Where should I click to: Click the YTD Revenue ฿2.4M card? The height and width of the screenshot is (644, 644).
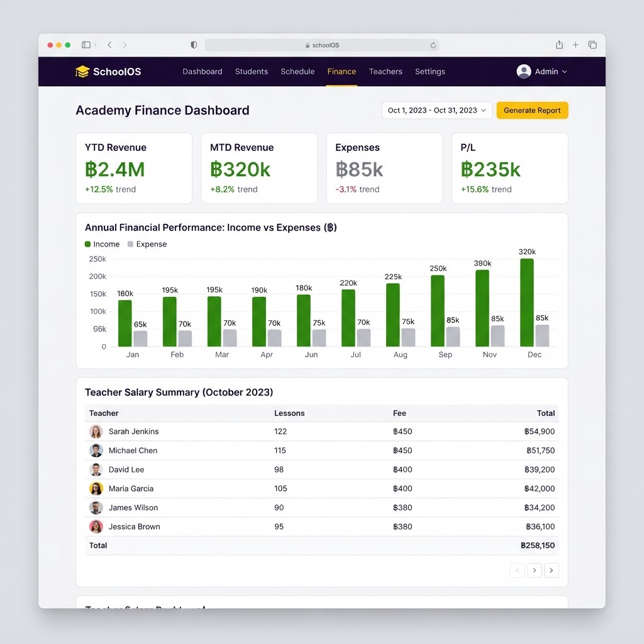point(134,168)
